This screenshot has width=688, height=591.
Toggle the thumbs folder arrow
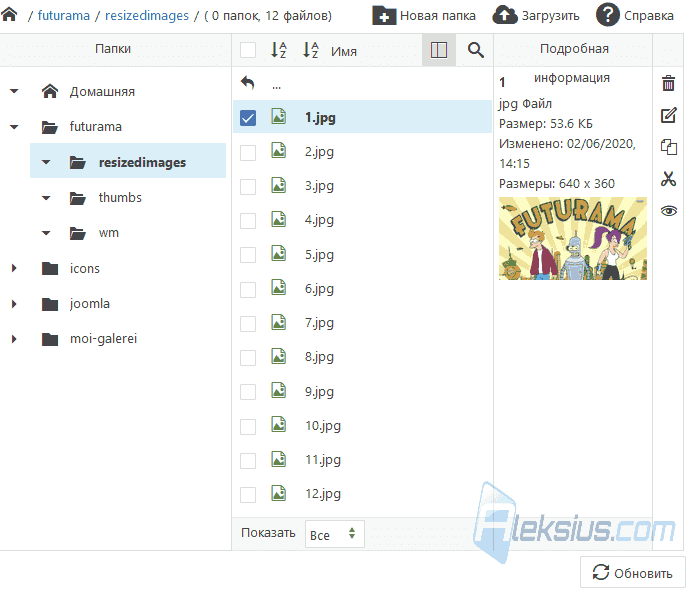(x=46, y=197)
